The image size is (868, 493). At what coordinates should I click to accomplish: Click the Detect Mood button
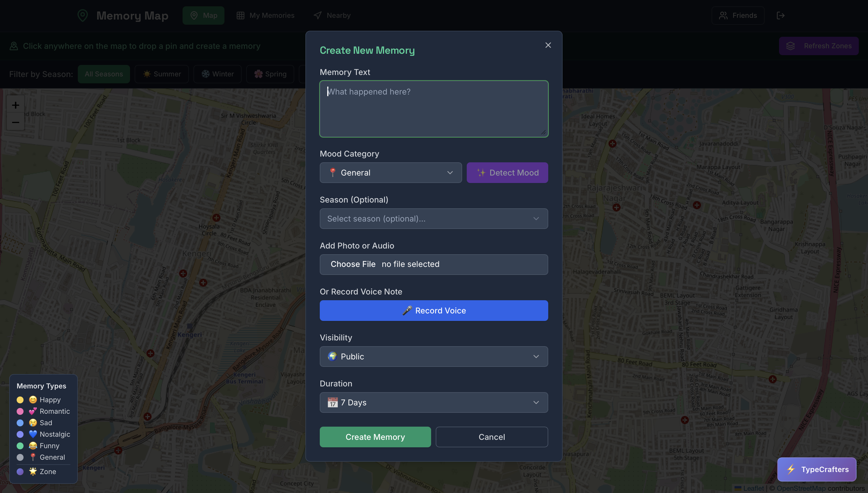507,173
